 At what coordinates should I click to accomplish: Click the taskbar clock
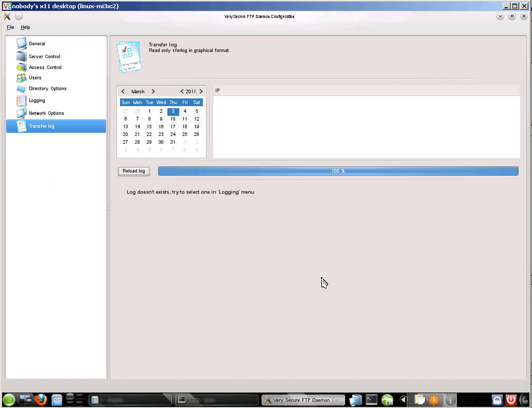[x=474, y=400]
